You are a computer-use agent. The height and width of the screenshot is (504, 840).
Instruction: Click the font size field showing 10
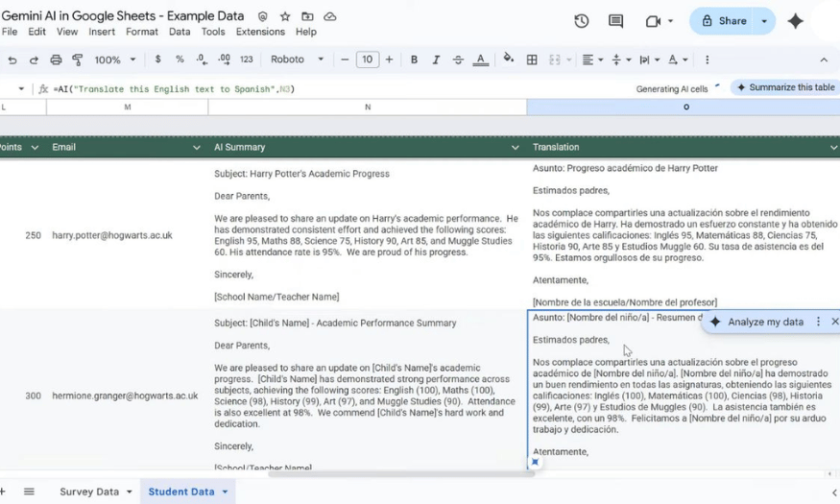coord(368,60)
